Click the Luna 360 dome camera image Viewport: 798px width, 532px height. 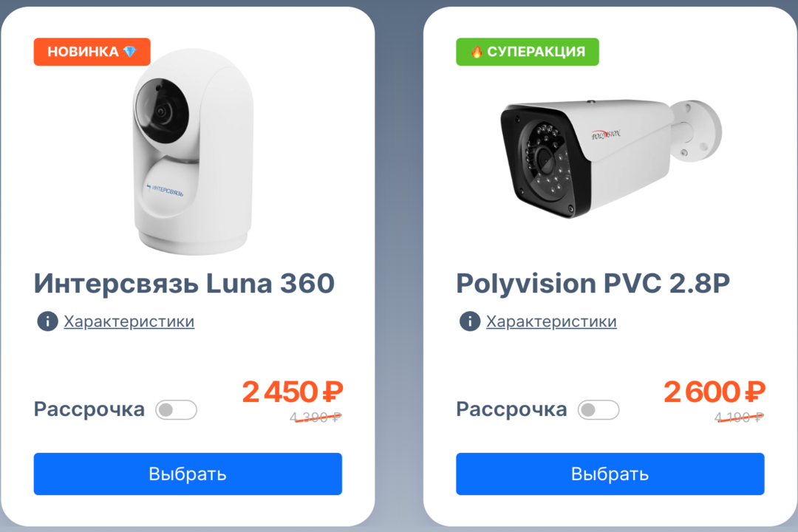pyautogui.click(x=193, y=151)
